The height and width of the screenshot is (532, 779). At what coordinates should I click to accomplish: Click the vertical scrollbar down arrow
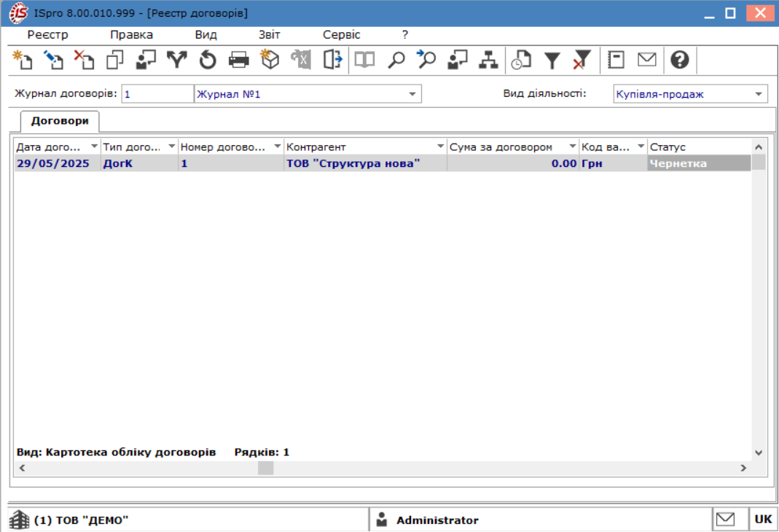[x=759, y=453]
